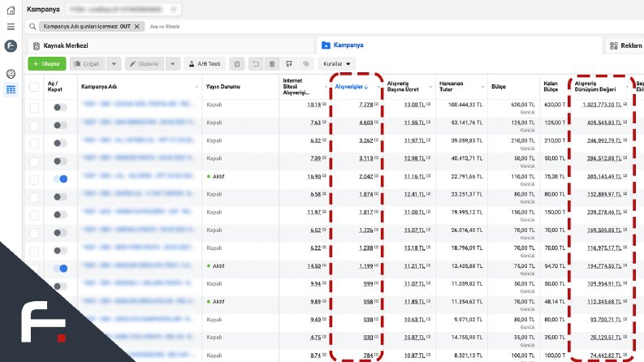Toggle on campaign with 1.817 purchases
Image resolution: width=644 pixels, height=362 pixels.
(60, 214)
